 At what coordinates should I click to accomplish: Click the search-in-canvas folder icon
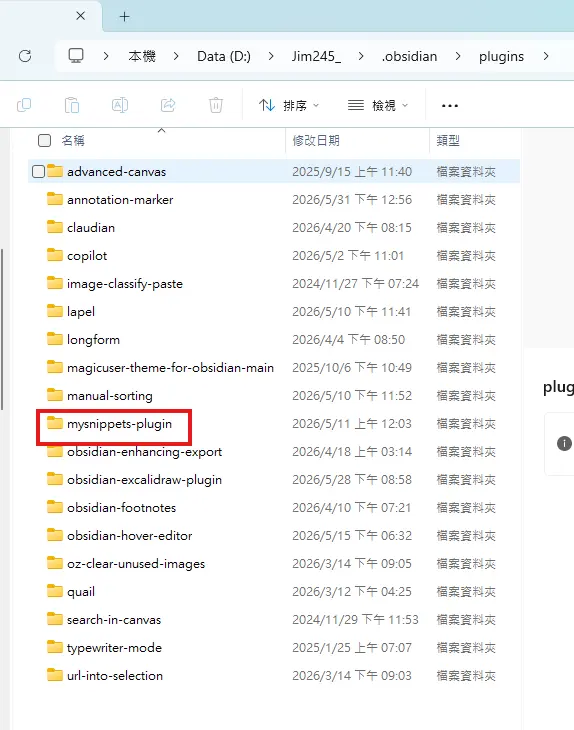(55, 619)
